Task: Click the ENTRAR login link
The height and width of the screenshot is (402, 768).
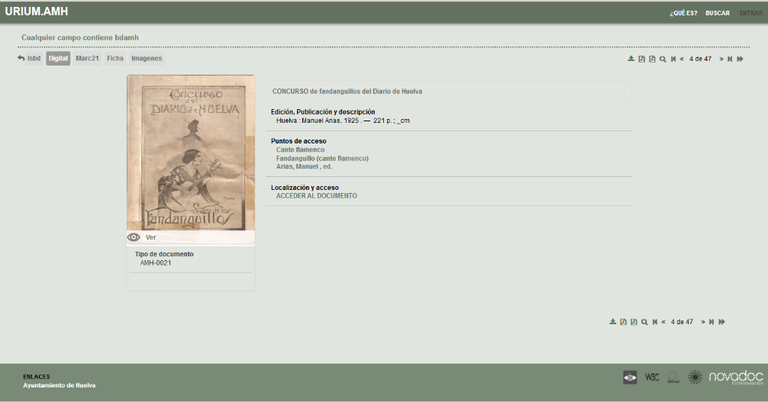Action: pos(751,13)
